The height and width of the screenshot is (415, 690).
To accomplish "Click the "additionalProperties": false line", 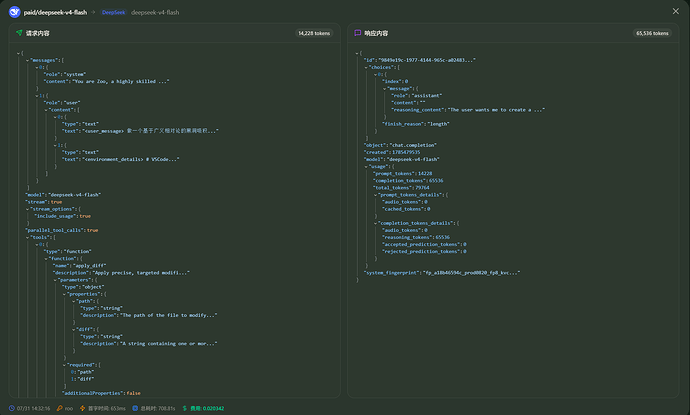I will [x=101, y=393].
